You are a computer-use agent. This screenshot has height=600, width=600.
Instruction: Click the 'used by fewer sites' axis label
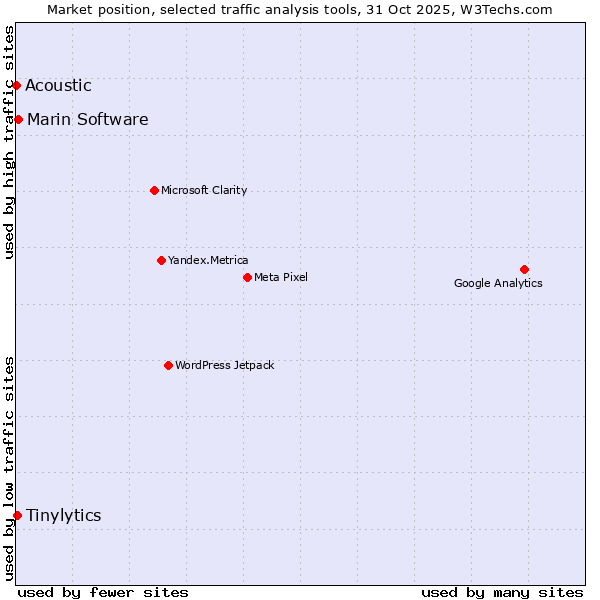103,592
